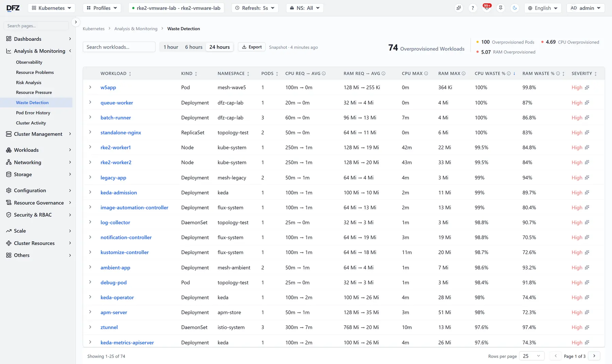Image resolution: width=612 pixels, height=364 pixels.
Task: Click info icon beside CPU MAX header
Action: (x=426, y=73)
